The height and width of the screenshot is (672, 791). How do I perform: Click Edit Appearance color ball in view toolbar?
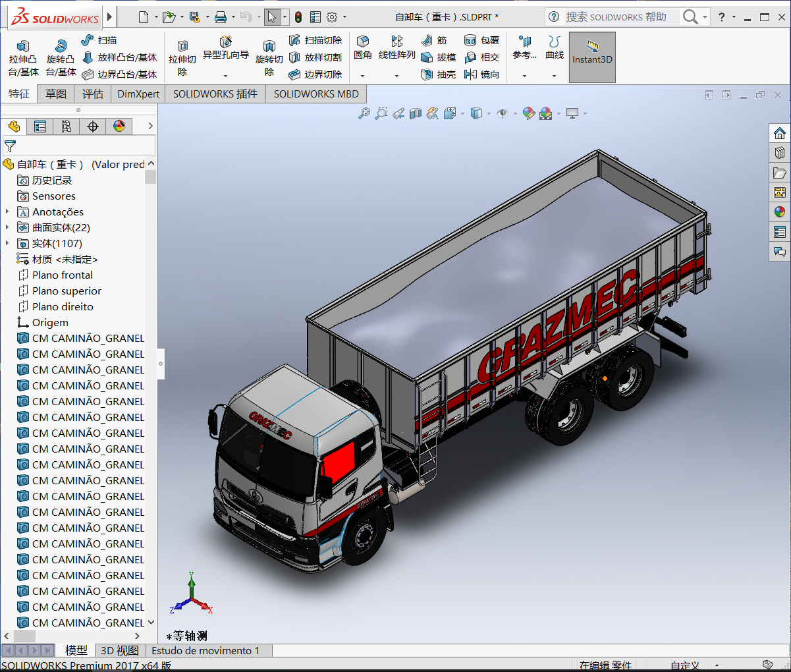(x=528, y=113)
